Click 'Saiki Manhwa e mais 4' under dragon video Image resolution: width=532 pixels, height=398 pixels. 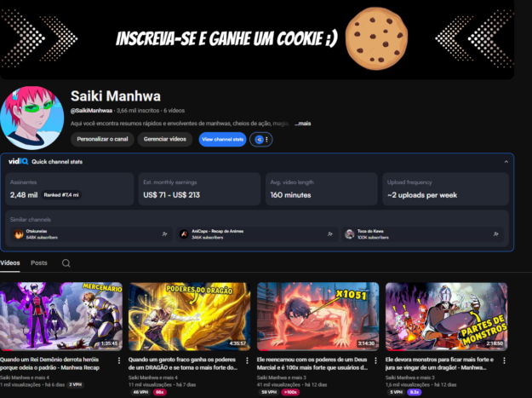152,378
